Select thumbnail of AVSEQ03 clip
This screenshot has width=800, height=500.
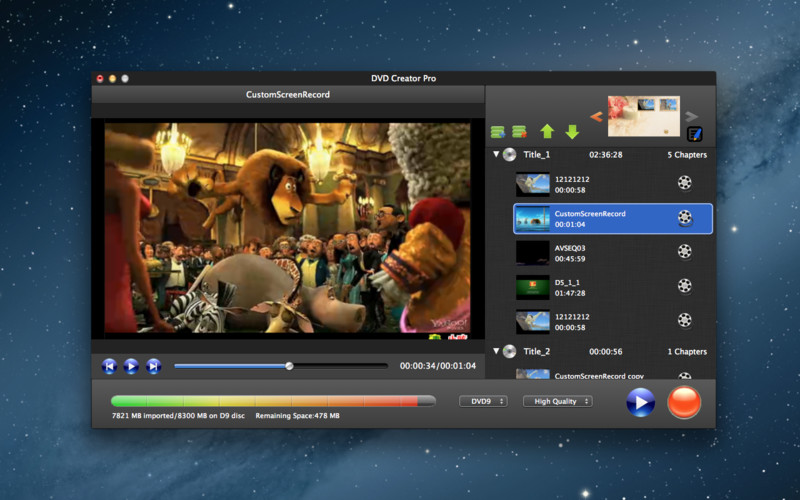point(533,253)
